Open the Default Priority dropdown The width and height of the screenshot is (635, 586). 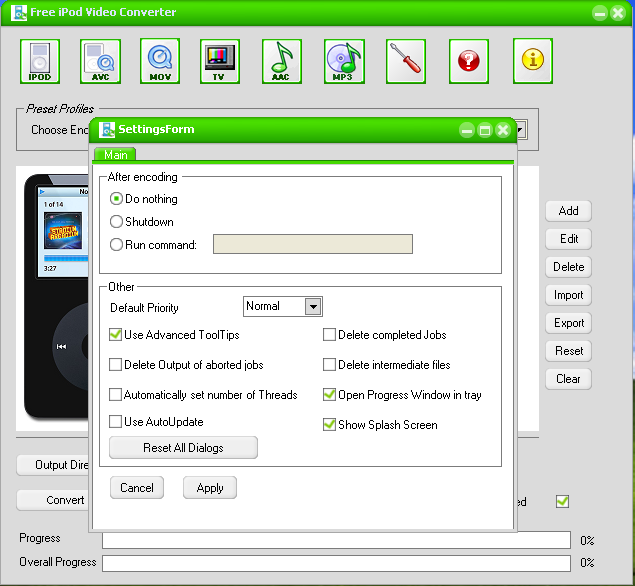tap(313, 307)
